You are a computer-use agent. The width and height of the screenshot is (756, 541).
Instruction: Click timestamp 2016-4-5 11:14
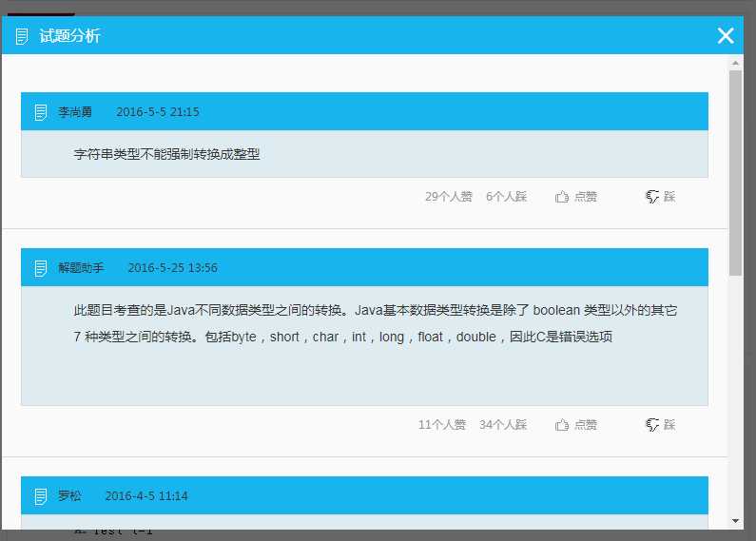tap(146, 496)
